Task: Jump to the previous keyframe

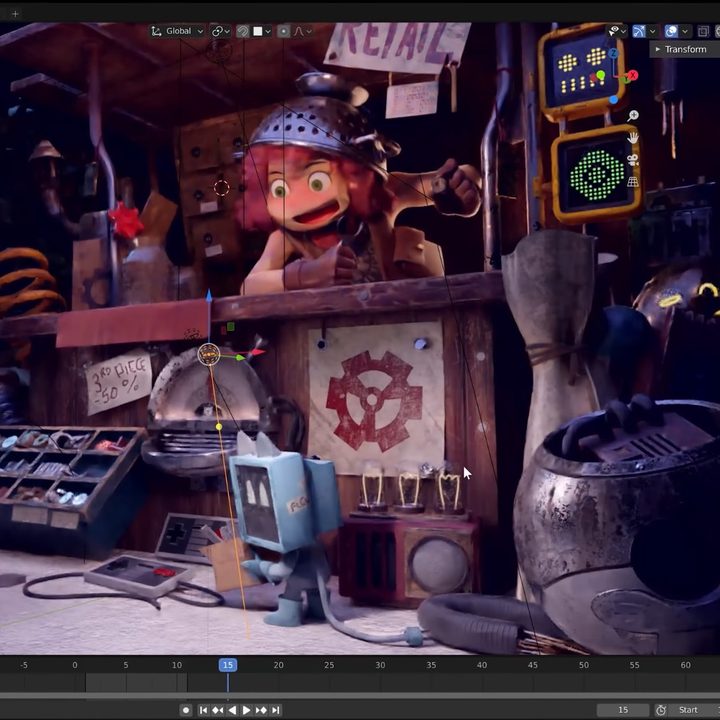Action: [218, 710]
